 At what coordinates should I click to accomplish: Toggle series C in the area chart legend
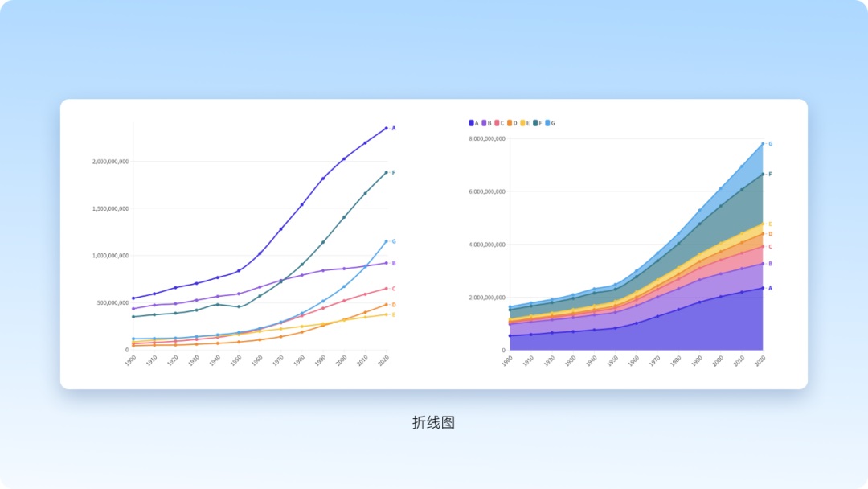pos(498,123)
